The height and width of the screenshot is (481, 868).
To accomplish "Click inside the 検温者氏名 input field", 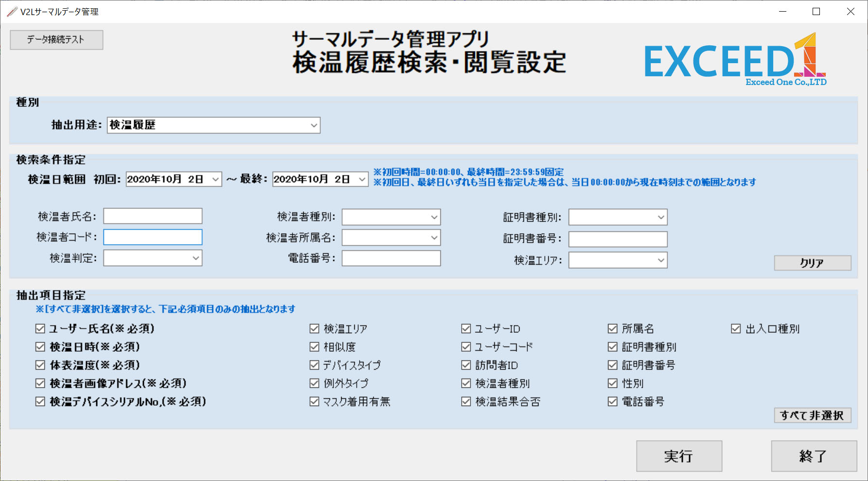I will 152,216.
